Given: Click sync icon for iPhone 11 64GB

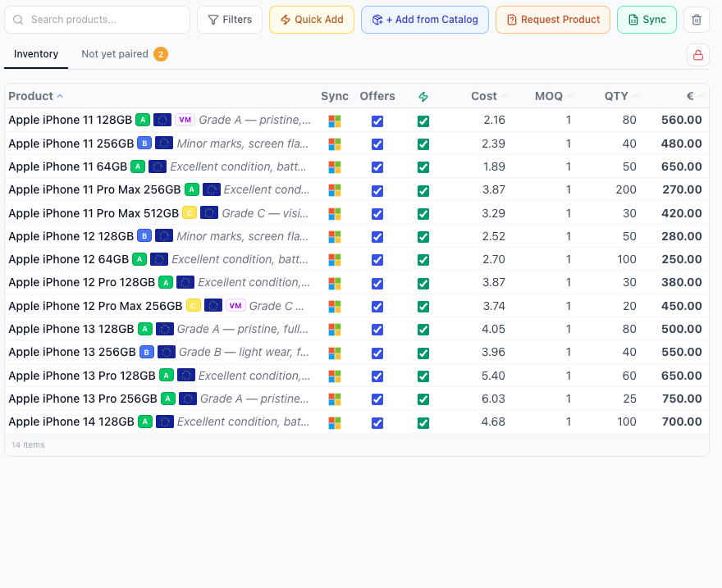Looking at the screenshot, I should (335, 167).
